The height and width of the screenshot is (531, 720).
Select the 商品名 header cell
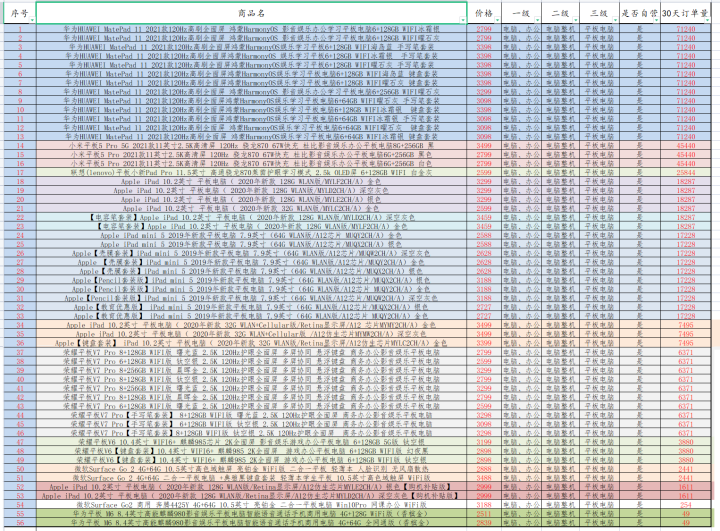252,13
